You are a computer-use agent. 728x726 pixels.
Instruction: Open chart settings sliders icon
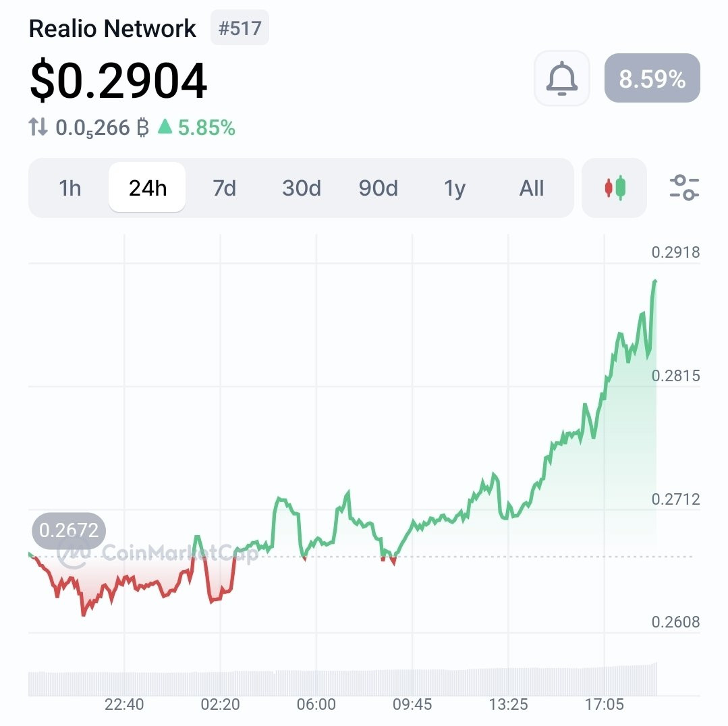[x=684, y=188]
